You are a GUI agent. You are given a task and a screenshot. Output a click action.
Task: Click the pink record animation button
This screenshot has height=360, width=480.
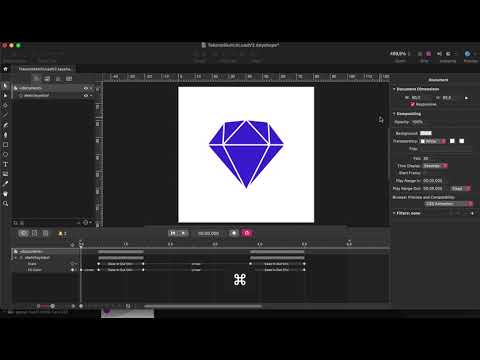[247, 233]
